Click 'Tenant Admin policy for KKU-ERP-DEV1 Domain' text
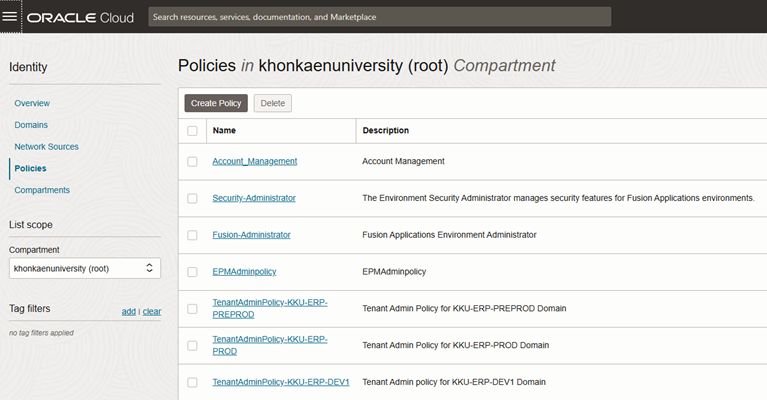The width and height of the screenshot is (767, 400). (454, 382)
